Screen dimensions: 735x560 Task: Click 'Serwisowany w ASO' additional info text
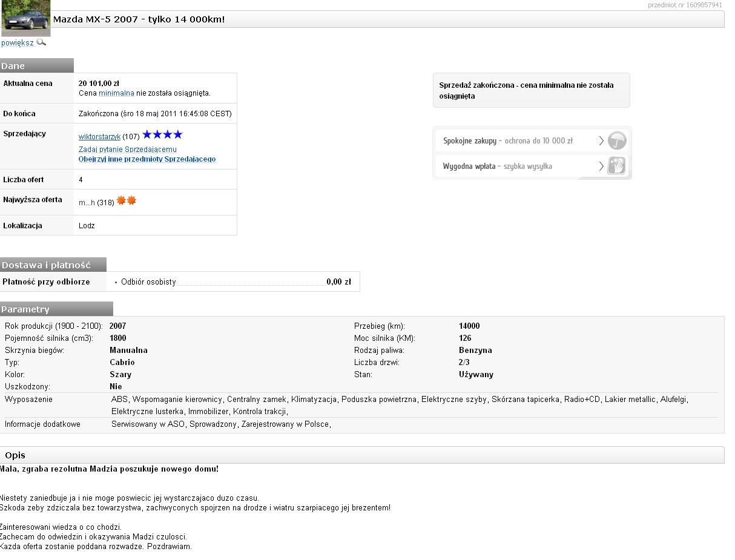[x=148, y=424]
